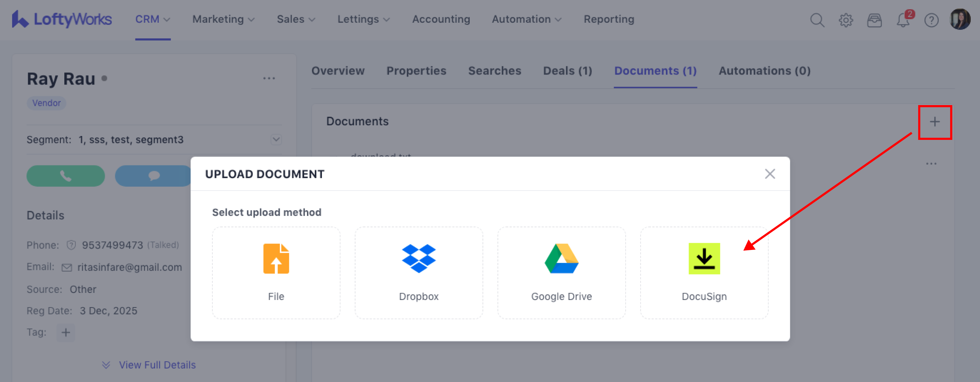
Task: Click the user profile avatar
Action: [959, 19]
